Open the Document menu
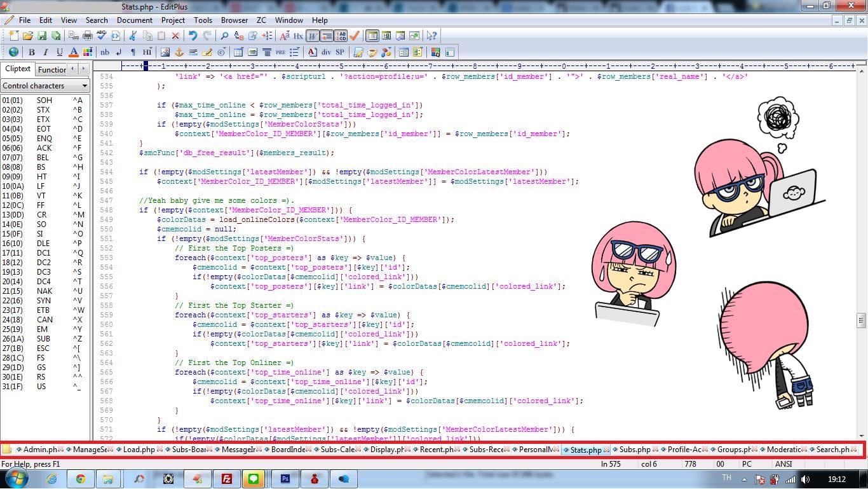The width and height of the screenshot is (868, 489). coord(135,20)
